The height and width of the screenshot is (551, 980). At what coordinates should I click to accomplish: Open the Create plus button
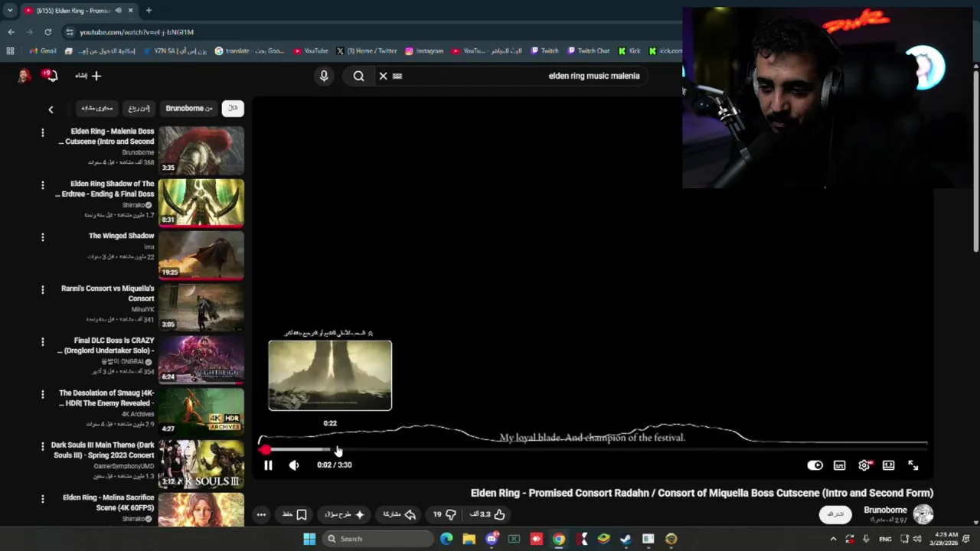click(88, 76)
